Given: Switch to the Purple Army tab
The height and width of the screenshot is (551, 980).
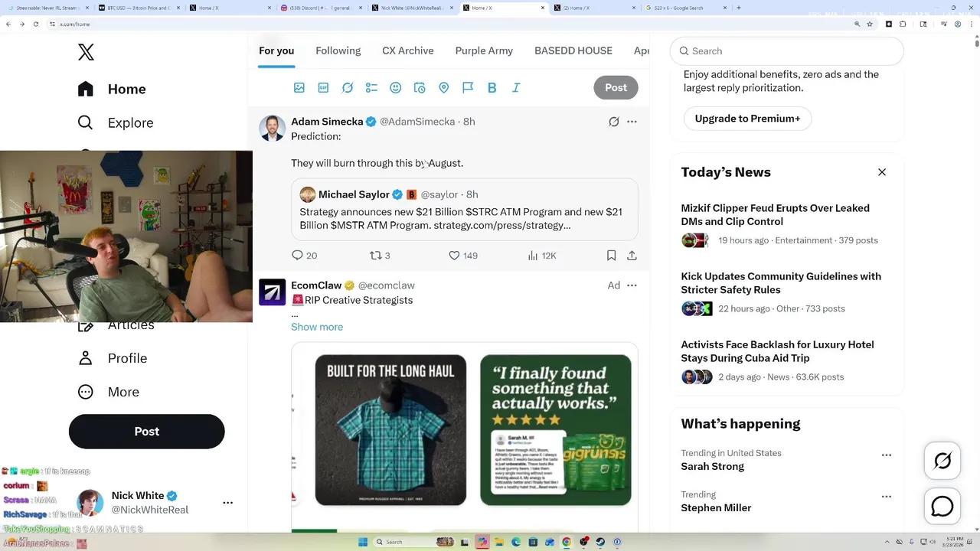Looking at the screenshot, I should point(484,51).
